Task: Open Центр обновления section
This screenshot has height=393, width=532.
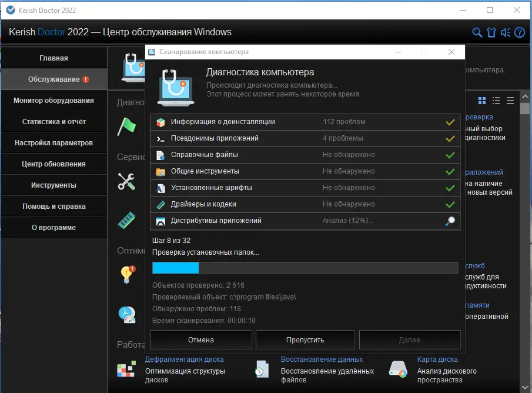Action: (54, 164)
